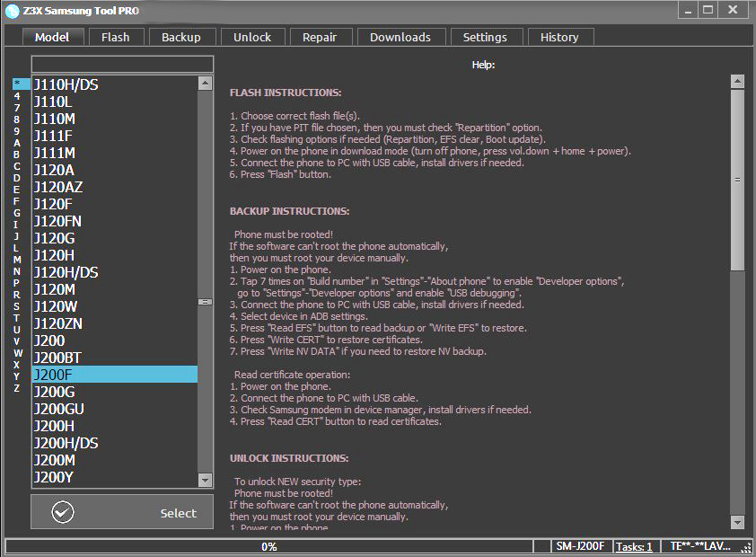This screenshot has width=756, height=557.
Task: Select model J120AZ
Action: click(x=115, y=187)
